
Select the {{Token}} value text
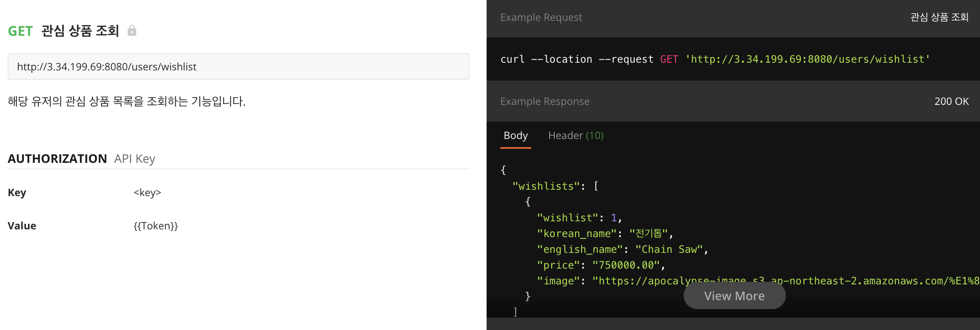[x=156, y=226]
